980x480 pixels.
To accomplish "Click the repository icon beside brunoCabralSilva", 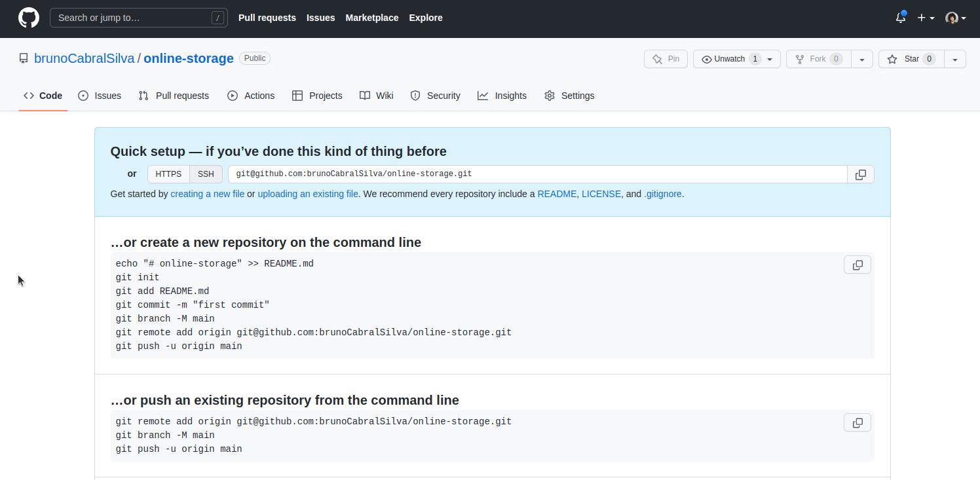I will tap(24, 58).
